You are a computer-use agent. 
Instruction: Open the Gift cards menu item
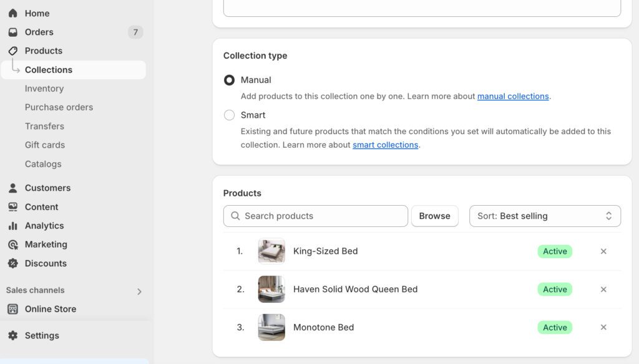click(45, 145)
